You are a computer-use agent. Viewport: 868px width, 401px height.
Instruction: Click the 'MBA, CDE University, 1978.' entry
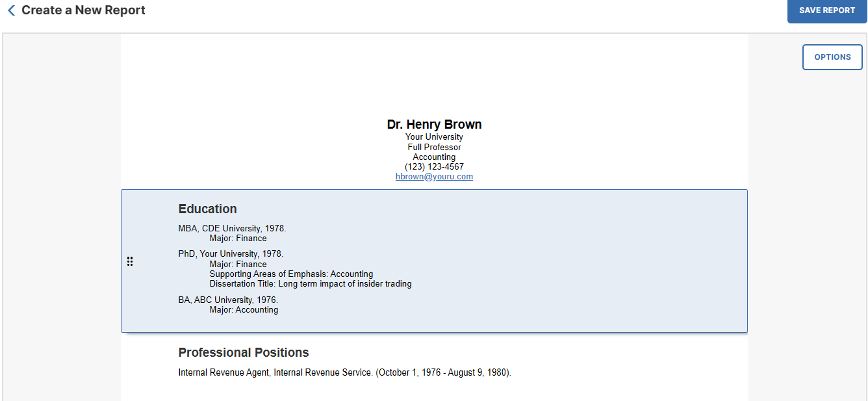233,229
